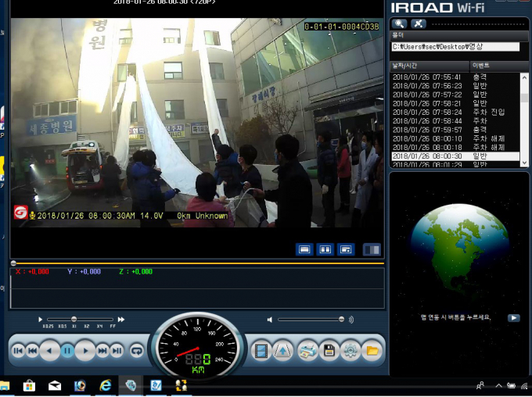Screen dimensions: 532x397
Task: Click the G-sensor graph area
Action: pos(197,288)
